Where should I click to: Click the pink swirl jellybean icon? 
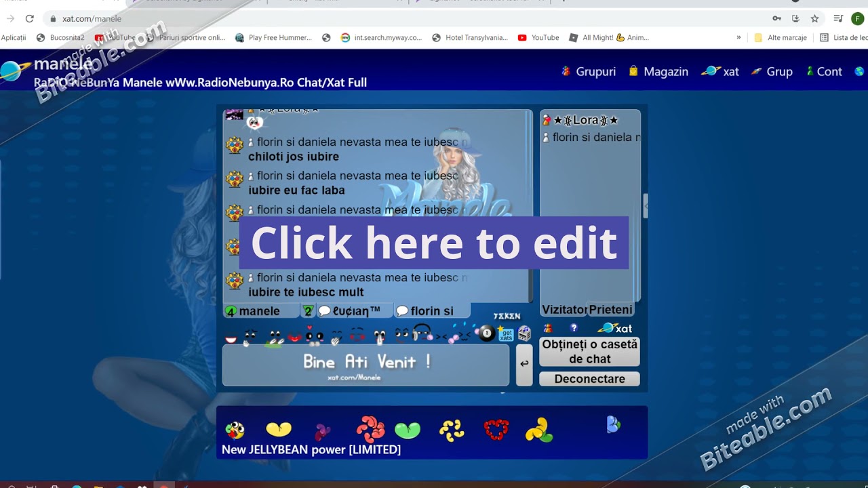click(370, 429)
